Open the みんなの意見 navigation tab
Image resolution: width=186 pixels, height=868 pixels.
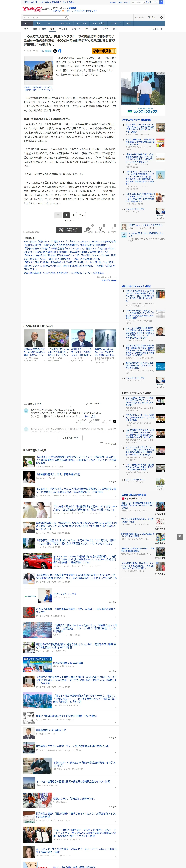click(98, 24)
